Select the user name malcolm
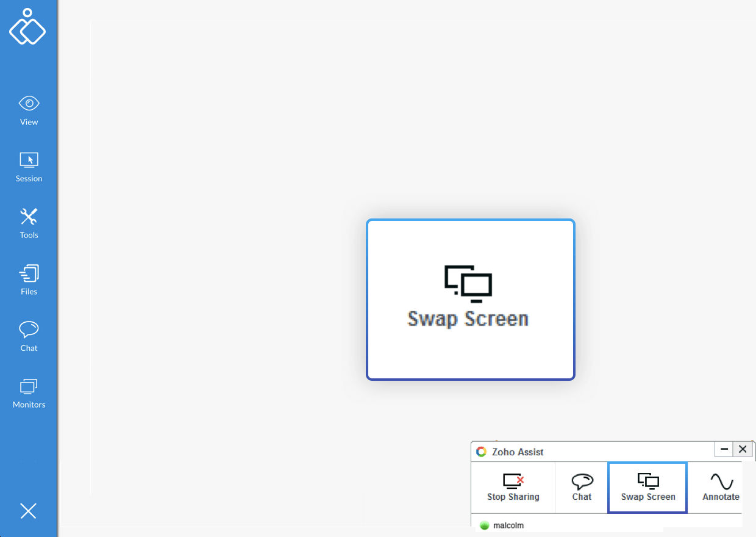This screenshot has width=756, height=537. [508, 525]
